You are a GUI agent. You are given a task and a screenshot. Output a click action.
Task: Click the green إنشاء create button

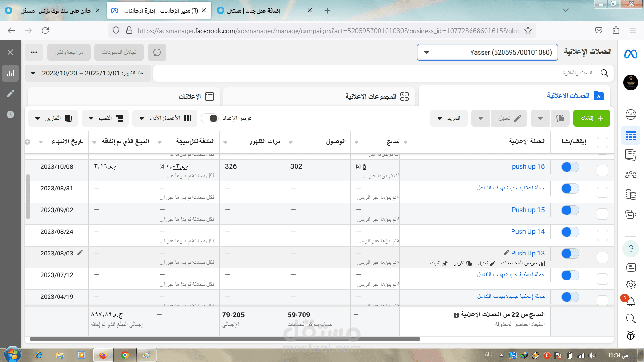pos(592,118)
